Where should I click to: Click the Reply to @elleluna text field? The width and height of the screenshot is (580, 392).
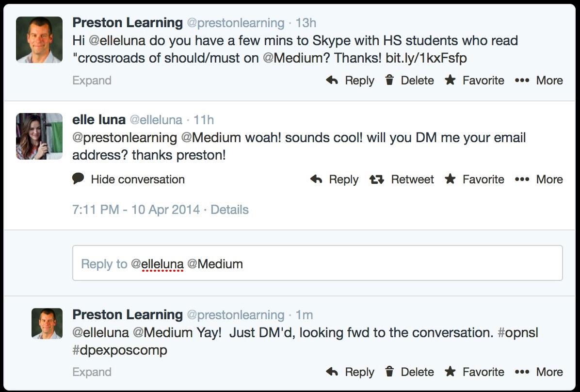pyautogui.click(x=317, y=263)
